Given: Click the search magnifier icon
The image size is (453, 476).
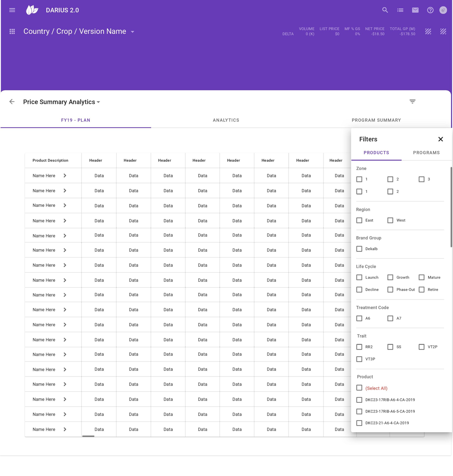Looking at the screenshot, I should (x=385, y=10).
